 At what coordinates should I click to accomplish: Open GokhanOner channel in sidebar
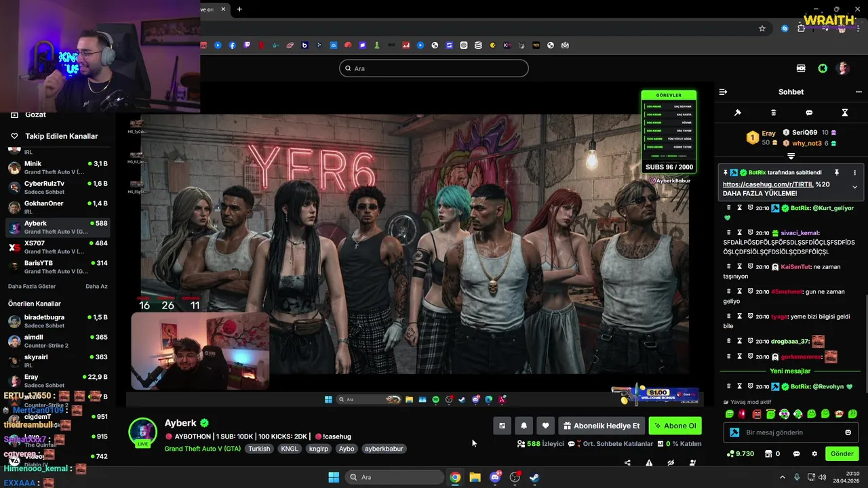click(58, 207)
